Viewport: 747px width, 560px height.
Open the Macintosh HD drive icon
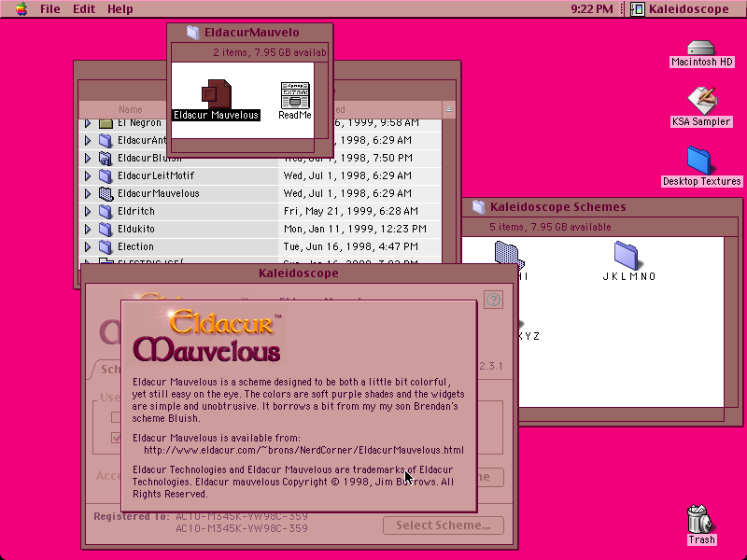(701, 49)
